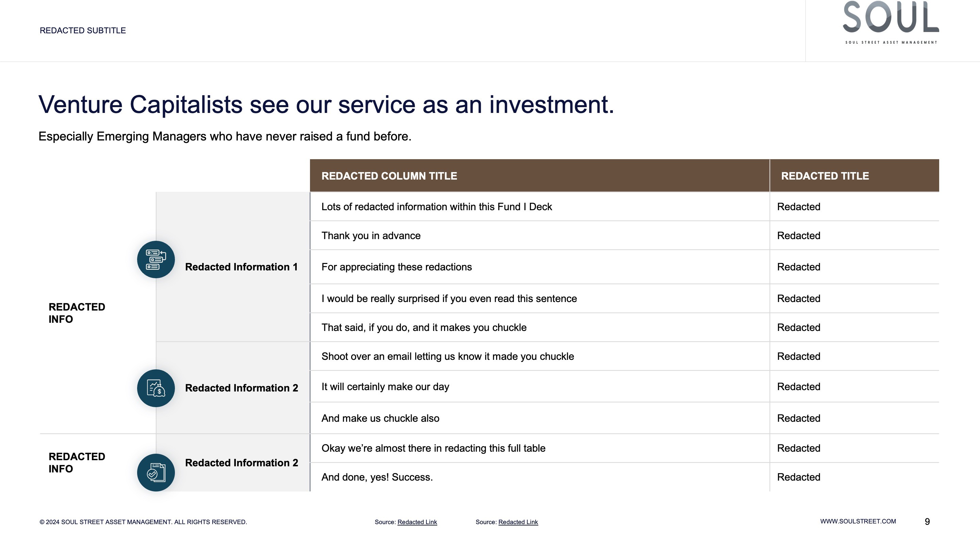The height and width of the screenshot is (551, 980).
Task: Open the first Redacted Link source
Action: pyautogui.click(x=417, y=522)
